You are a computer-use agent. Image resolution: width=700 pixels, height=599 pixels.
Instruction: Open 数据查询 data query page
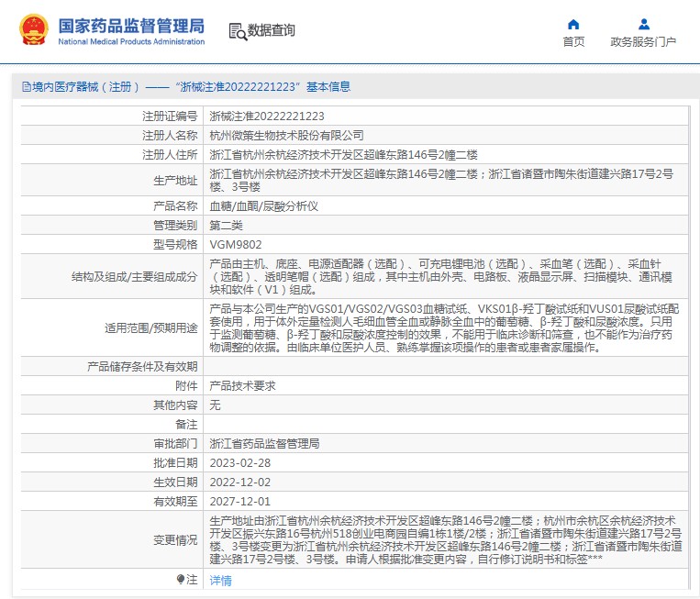pos(272,31)
